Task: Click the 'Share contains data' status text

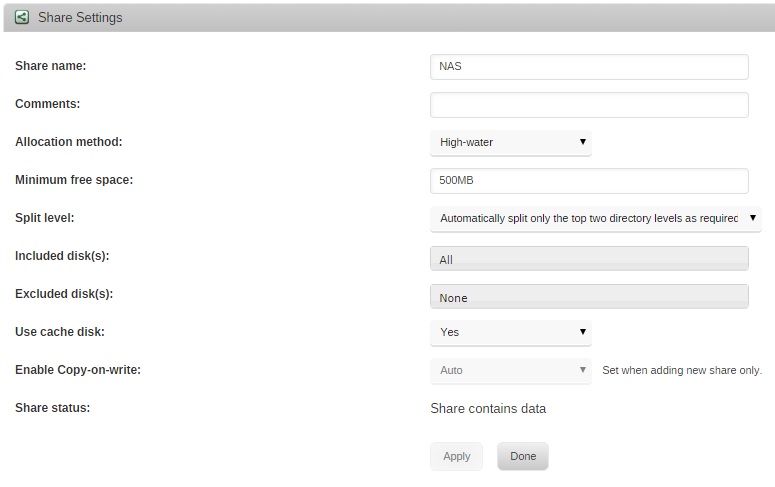Action: pos(488,409)
